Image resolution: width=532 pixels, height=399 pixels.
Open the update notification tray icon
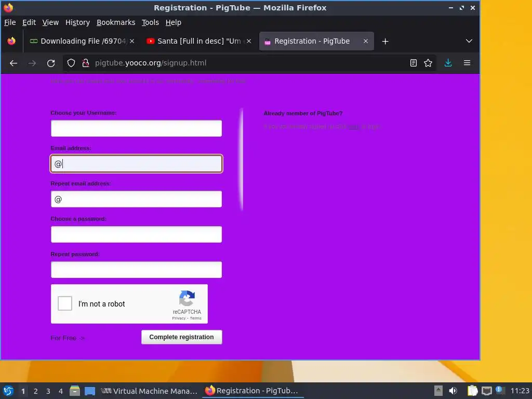(500, 390)
